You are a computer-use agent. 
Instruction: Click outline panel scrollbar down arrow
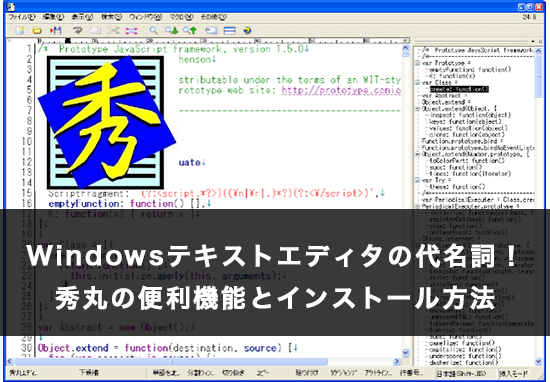pos(538,361)
